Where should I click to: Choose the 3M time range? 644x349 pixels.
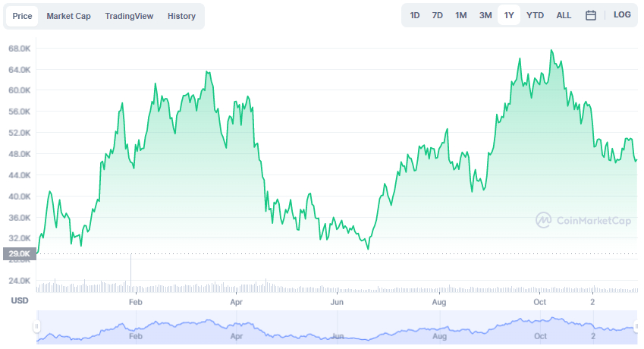pyautogui.click(x=485, y=15)
